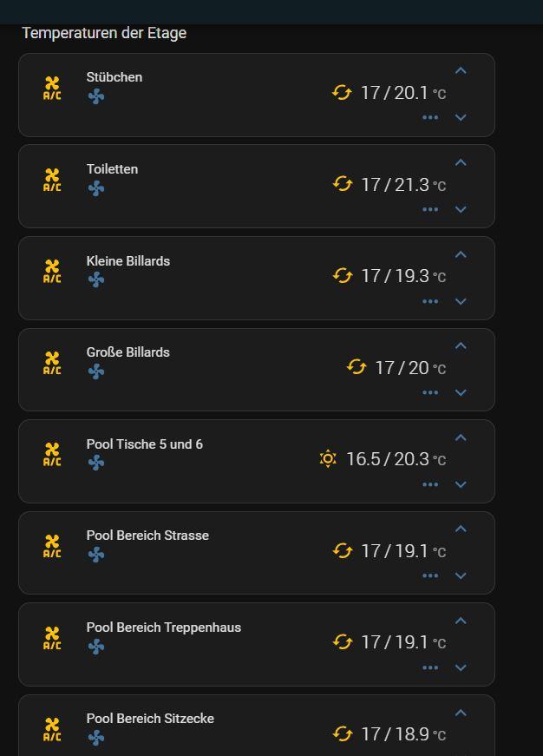Lower the Pool Bereich Strasse temperature
Viewport: 543px width, 756px height.
[461, 575]
